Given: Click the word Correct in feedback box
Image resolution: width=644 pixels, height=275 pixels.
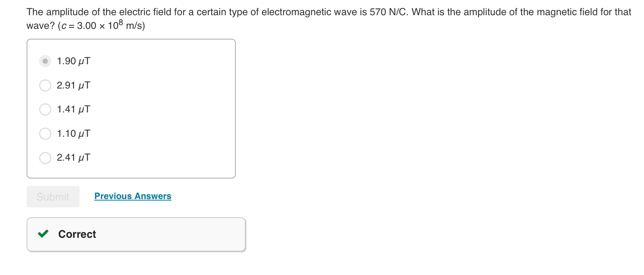Looking at the screenshot, I should (x=77, y=234).
